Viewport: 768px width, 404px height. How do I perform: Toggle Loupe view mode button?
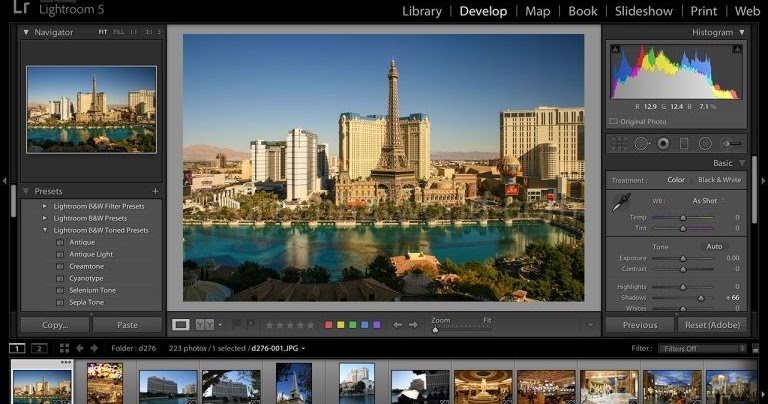[181, 324]
